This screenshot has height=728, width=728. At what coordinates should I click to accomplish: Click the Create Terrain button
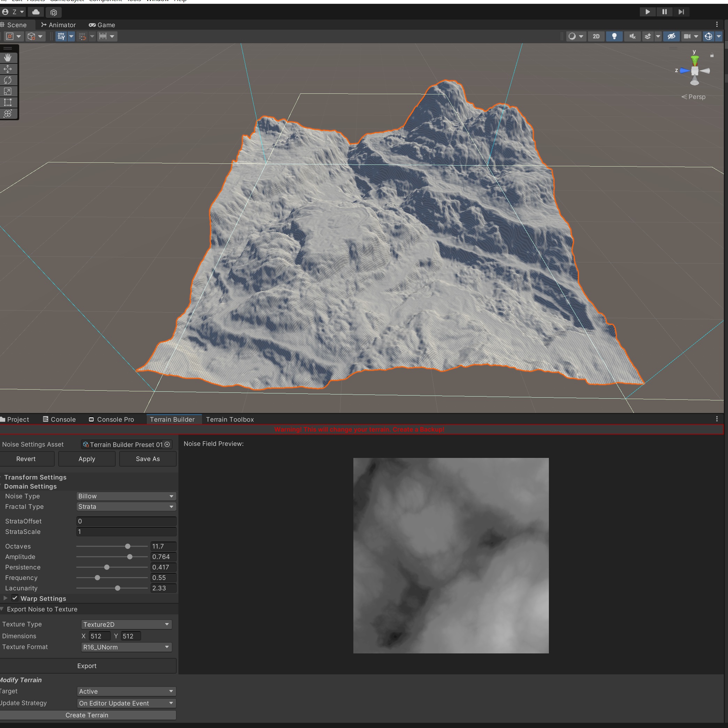[x=87, y=715]
